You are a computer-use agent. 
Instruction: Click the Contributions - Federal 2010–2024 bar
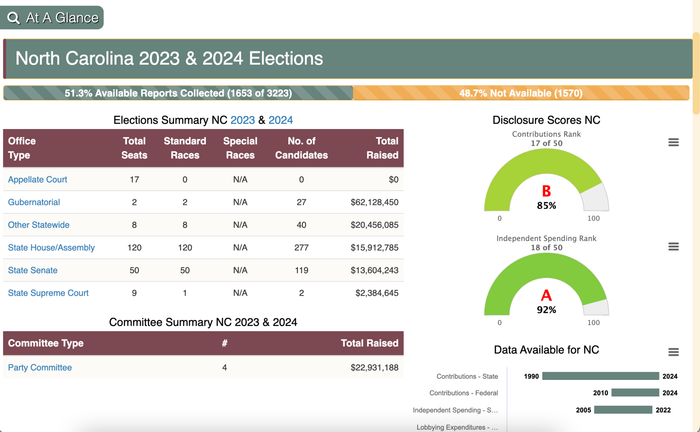point(635,393)
